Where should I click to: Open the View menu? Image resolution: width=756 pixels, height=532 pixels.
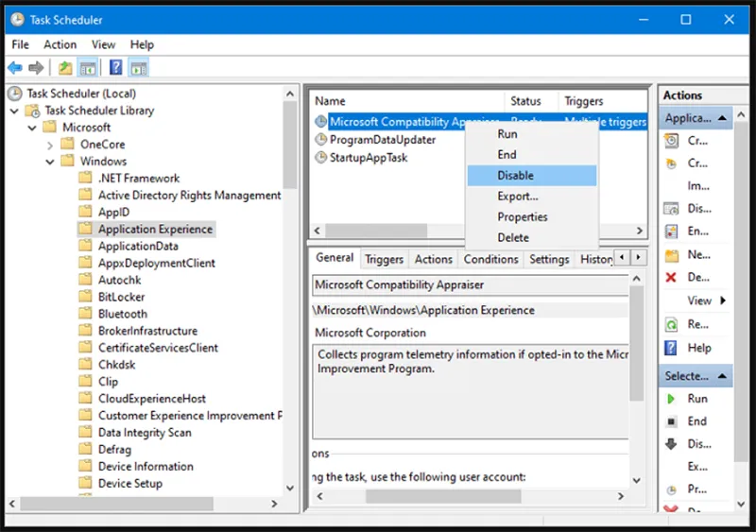(103, 44)
